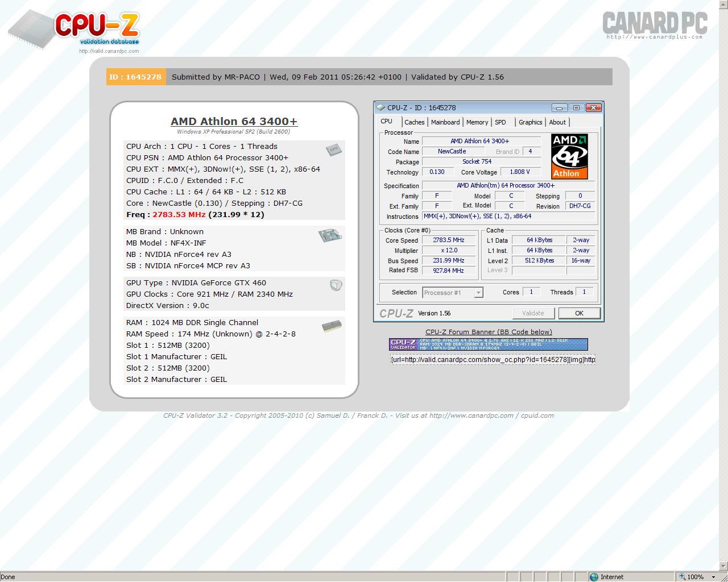This screenshot has width=728, height=582.
Task: Click the copyright footer text of CPU-Z Validator
Action: pos(358,415)
